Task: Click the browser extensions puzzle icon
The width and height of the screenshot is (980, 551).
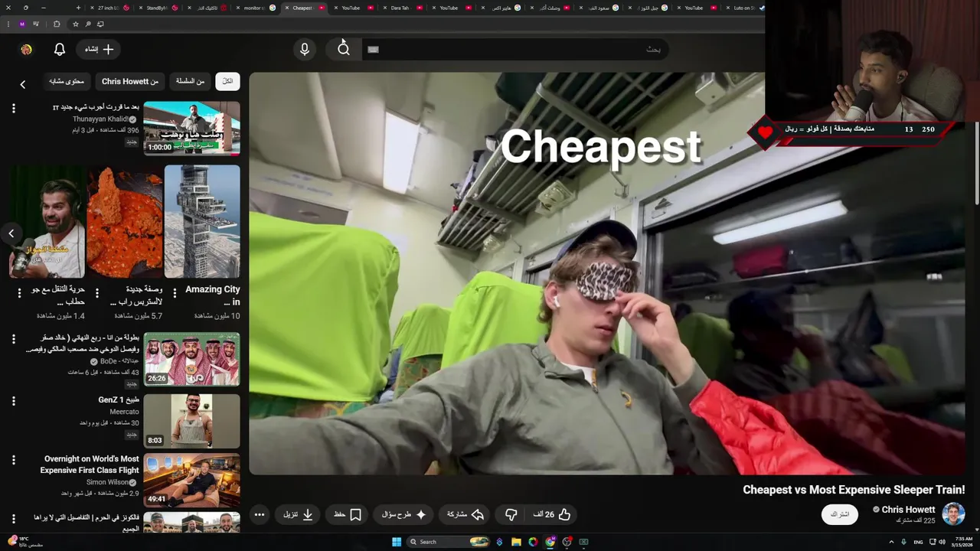Action: coord(57,24)
